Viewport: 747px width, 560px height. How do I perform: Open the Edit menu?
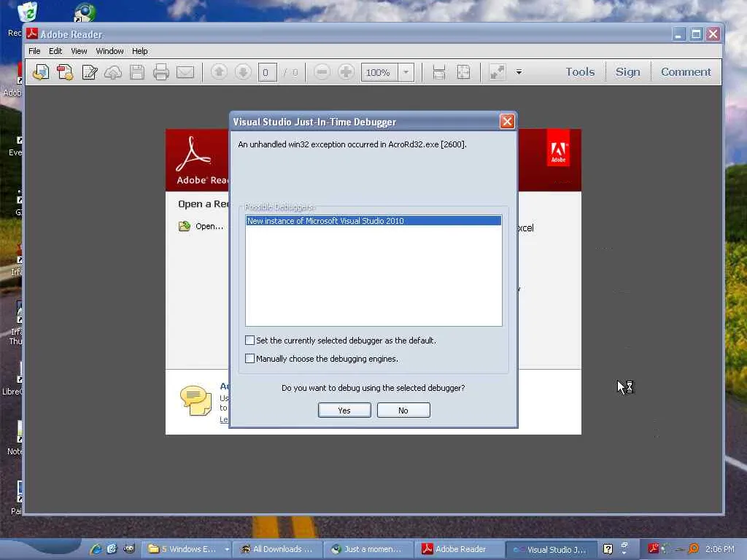coord(55,51)
